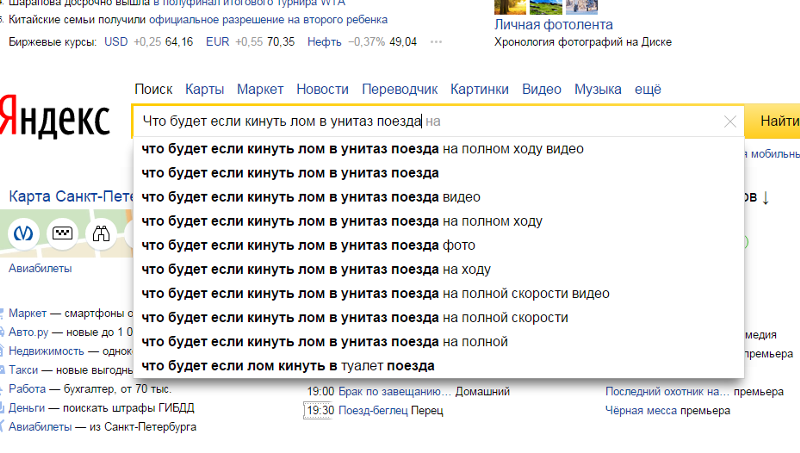This screenshot has height=453, width=800.
Task: Open the Новости tab
Action: click(x=322, y=89)
